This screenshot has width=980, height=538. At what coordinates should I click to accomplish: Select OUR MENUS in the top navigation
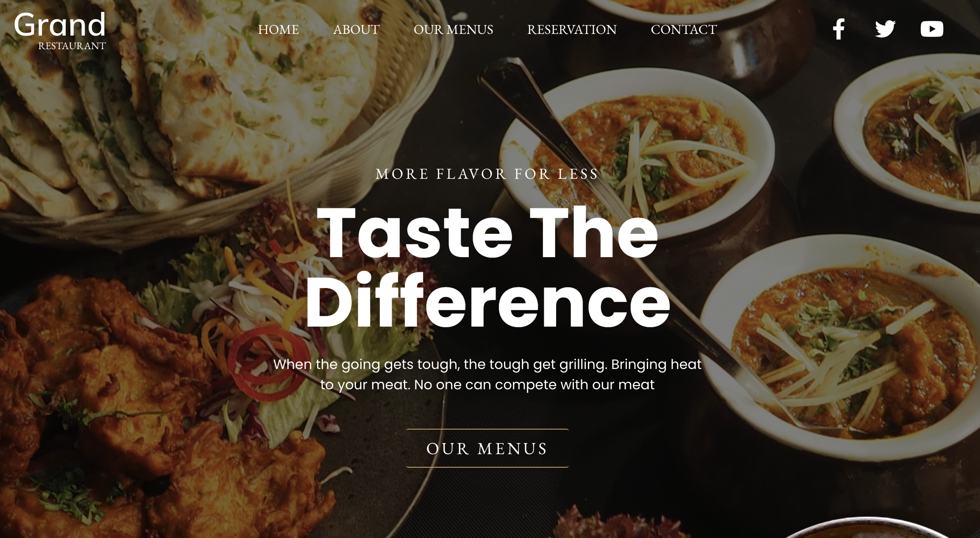tap(453, 30)
